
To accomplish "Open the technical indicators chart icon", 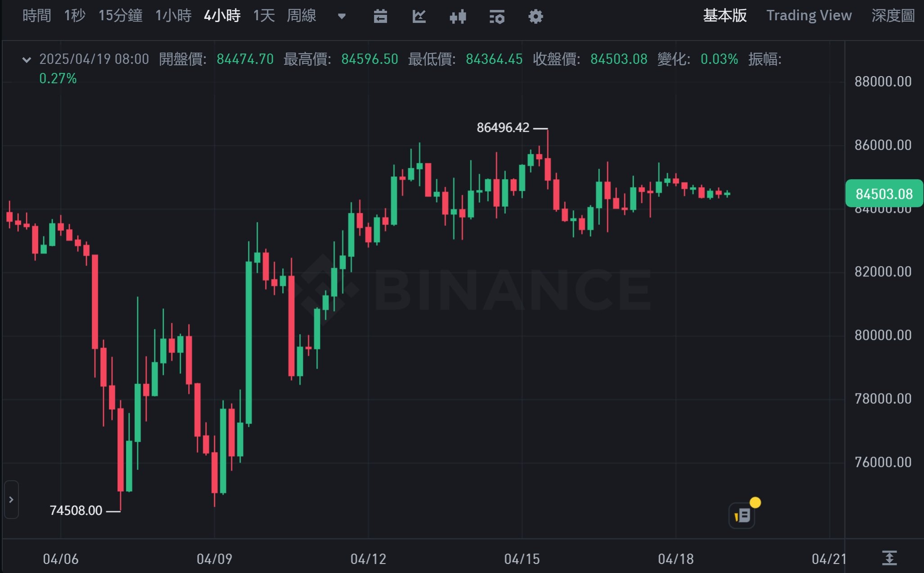I will point(419,17).
